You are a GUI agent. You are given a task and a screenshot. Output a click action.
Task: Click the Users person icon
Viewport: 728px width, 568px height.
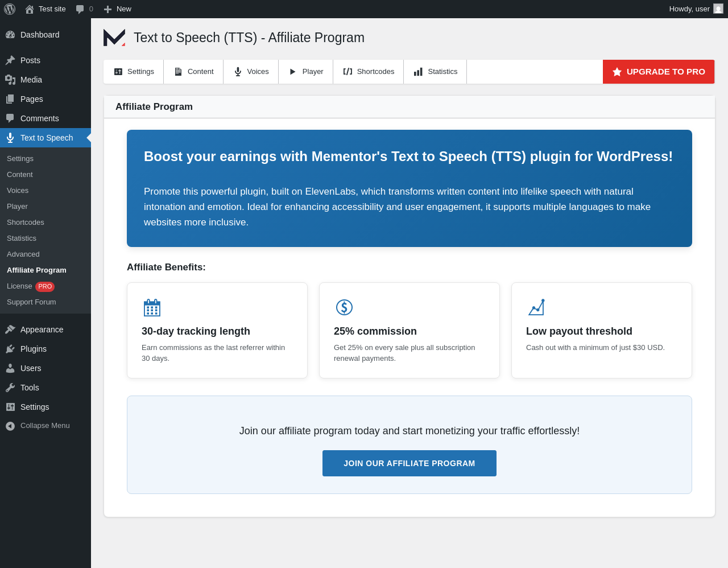click(10, 368)
